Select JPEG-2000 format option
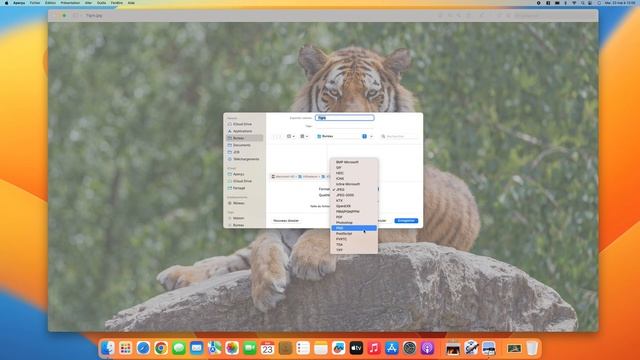The height and width of the screenshot is (360, 640). tap(354, 195)
